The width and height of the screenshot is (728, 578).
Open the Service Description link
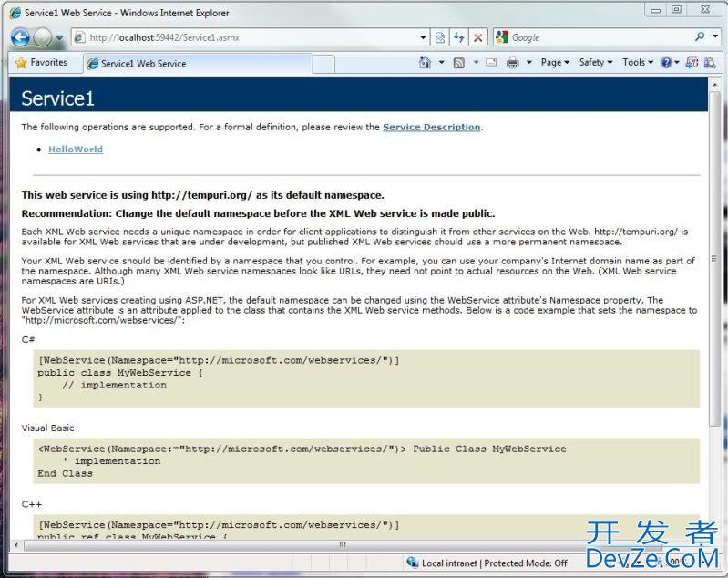point(431,127)
